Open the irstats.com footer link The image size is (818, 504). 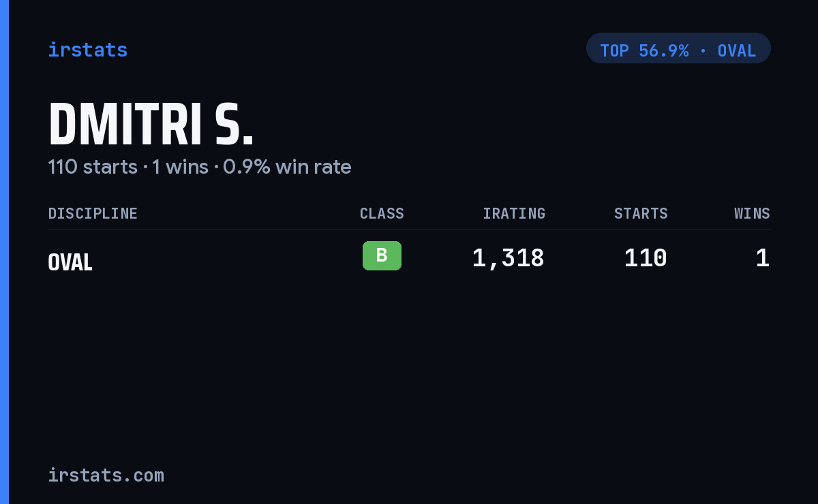click(106, 475)
